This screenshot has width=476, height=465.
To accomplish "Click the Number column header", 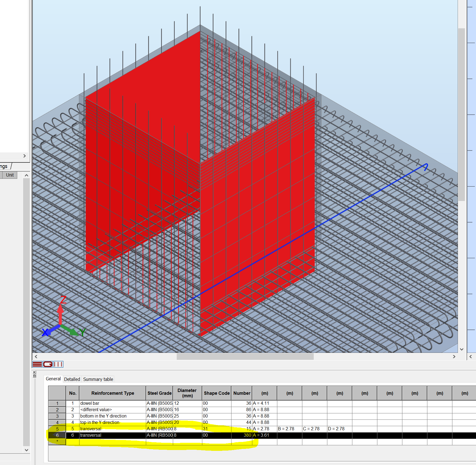I will point(242,393).
